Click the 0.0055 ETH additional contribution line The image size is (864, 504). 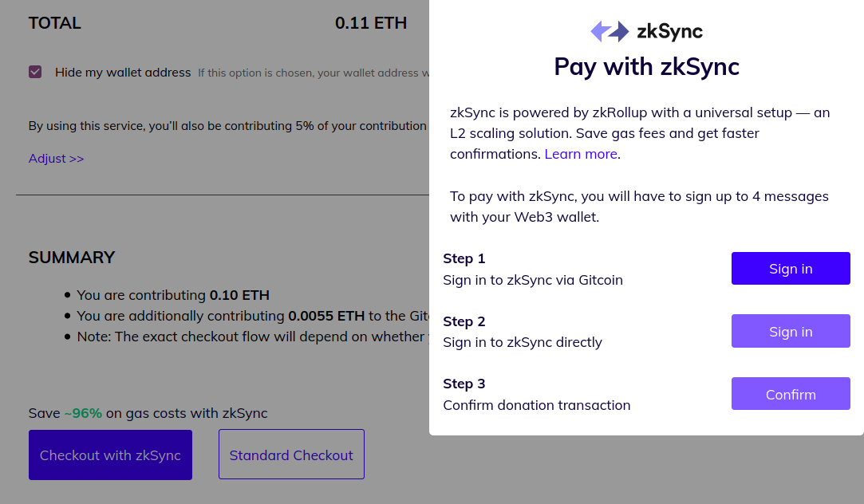pyautogui.click(x=253, y=316)
